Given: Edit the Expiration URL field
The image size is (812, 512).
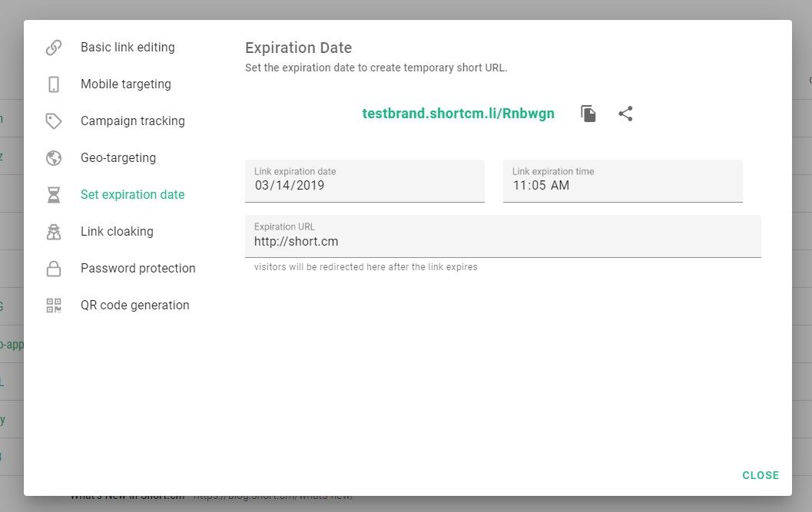Looking at the screenshot, I should tap(502, 241).
